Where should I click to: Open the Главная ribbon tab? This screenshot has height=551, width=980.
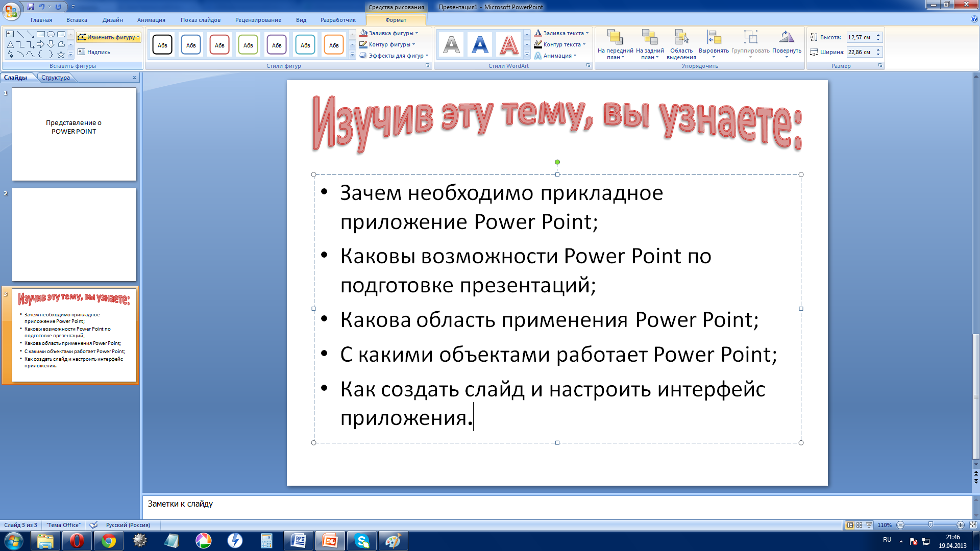pyautogui.click(x=41, y=20)
